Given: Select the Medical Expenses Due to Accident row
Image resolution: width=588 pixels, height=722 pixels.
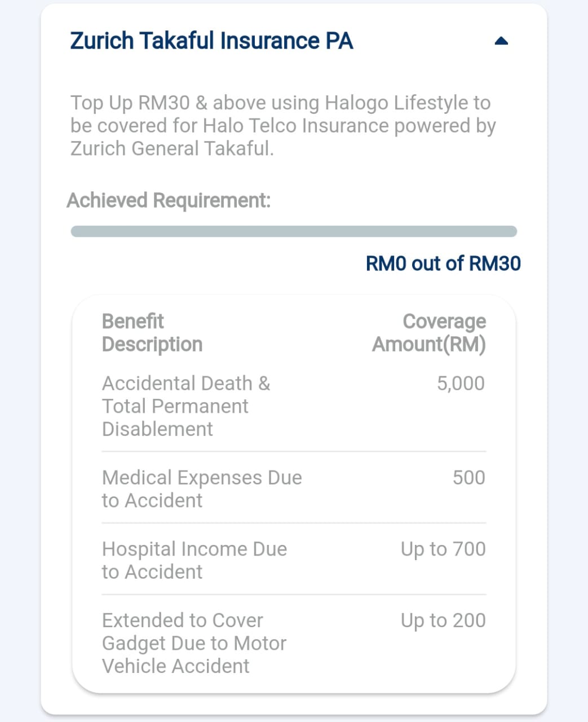Looking at the screenshot, I should coord(294,488).
